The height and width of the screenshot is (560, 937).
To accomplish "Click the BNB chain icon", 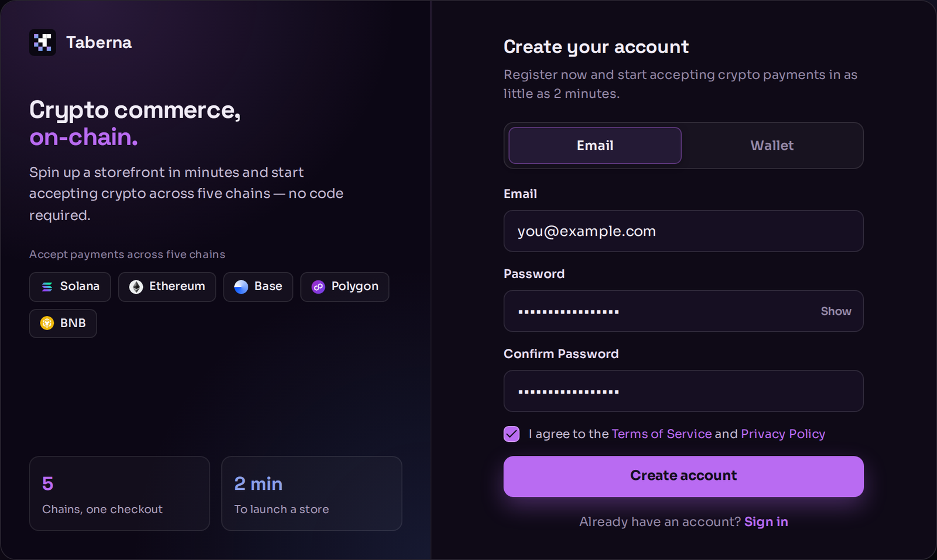I will point(47,323).
